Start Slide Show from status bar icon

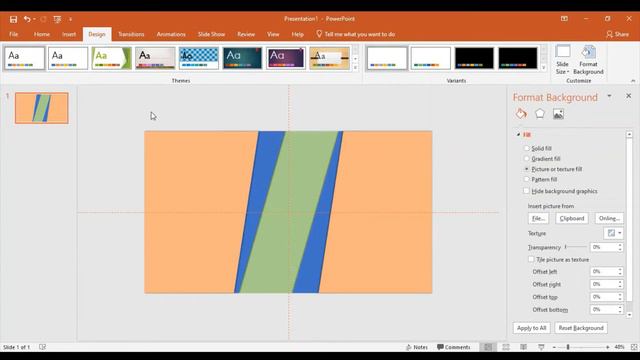coord(541,347)
